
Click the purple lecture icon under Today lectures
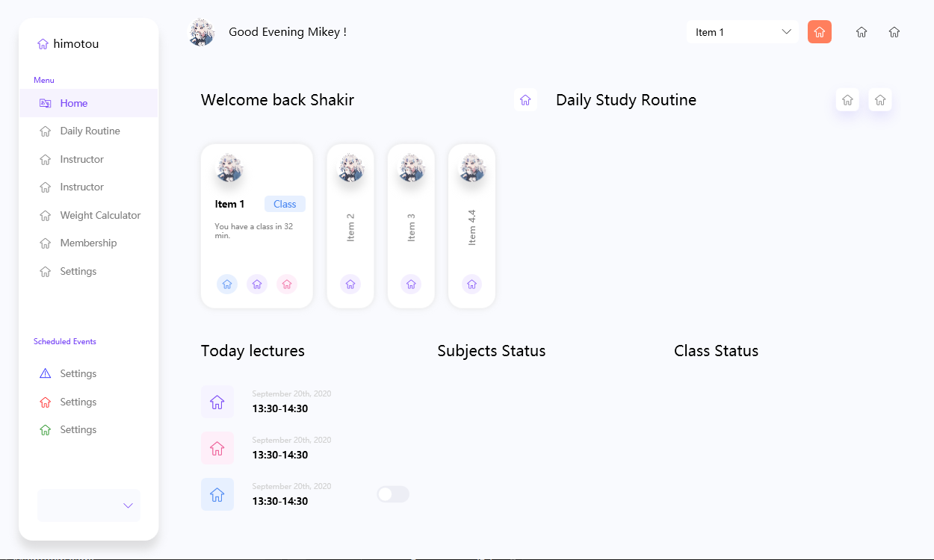[217, 402]
